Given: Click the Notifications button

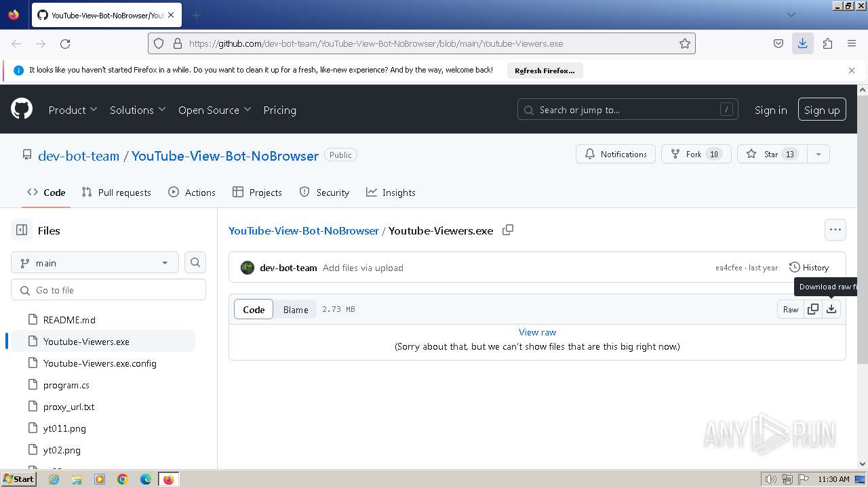Looking at the screenshot, I should point(616,154).
